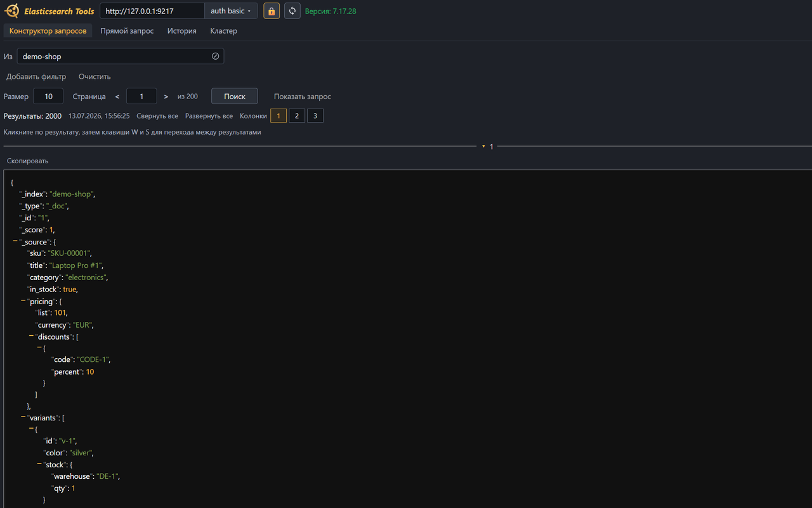This screenshot has width=812, height=508.
Task: Click the "SKU-00001" value
Action: (x=70, y=253)
